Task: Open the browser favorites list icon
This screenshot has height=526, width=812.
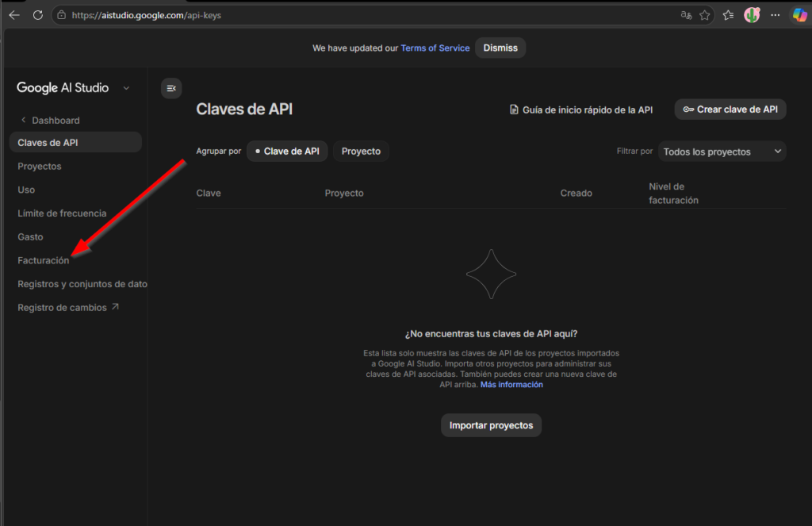Action: pos(729,15)
